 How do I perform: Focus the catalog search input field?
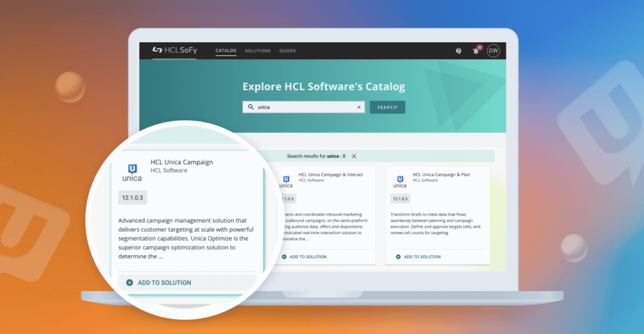305,108
